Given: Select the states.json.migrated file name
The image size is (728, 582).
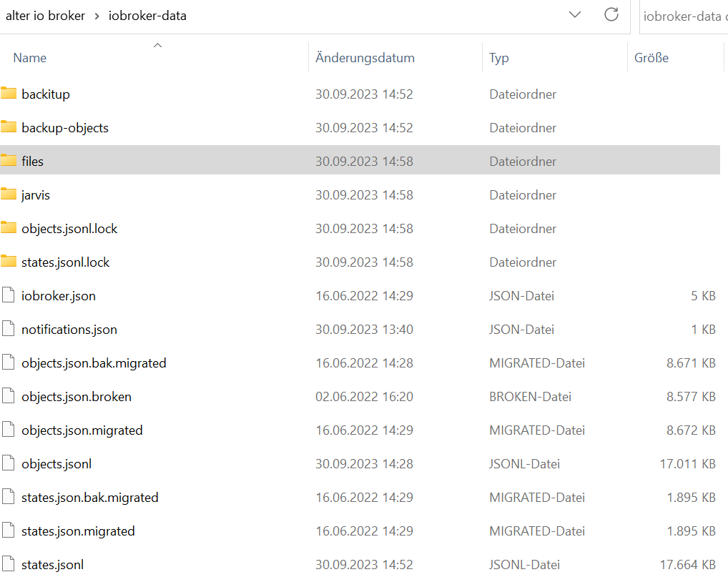Looking at the screenshot, I should (x=78, y=531).
